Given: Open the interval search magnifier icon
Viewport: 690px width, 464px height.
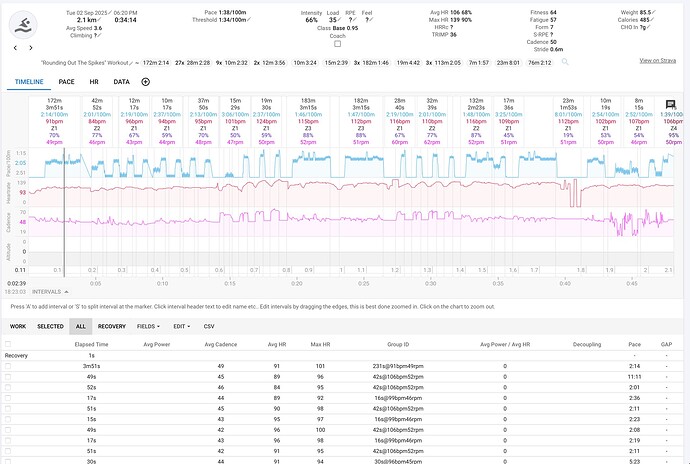Looking at the screenshot, I should coord(565,62).
